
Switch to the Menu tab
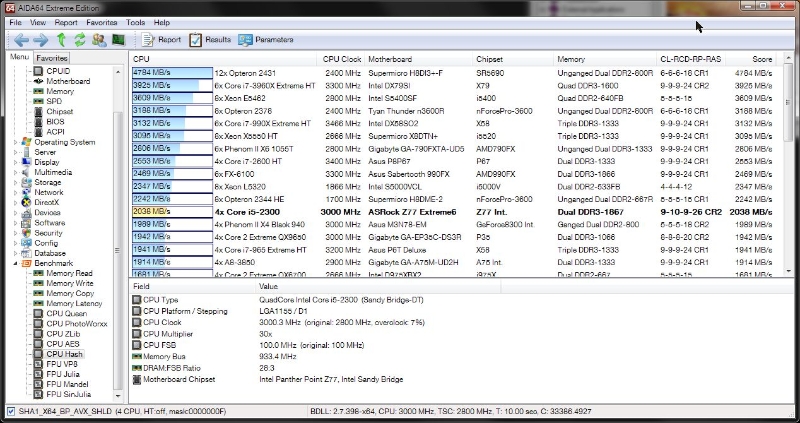click(19, 57)
